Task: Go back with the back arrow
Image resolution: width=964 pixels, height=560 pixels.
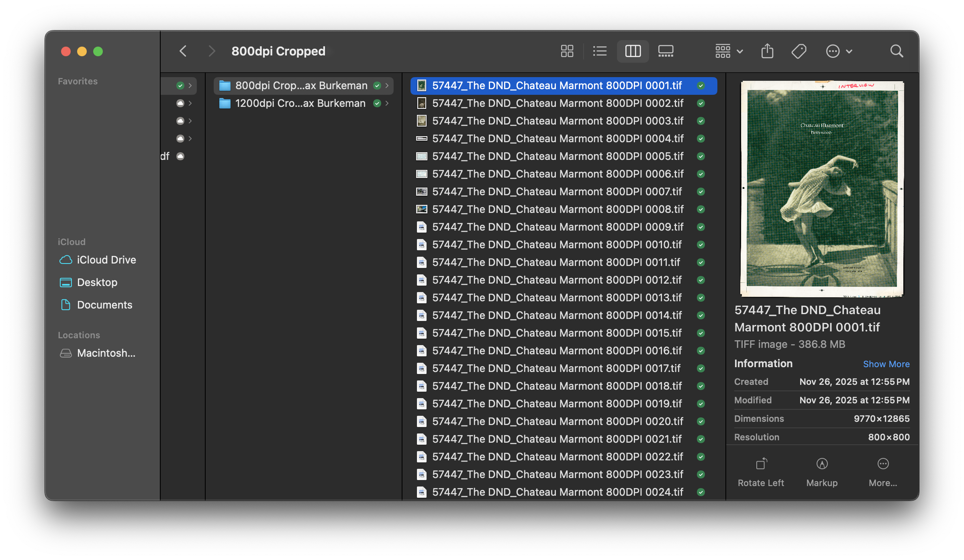Action: click(x=183, y=51)
